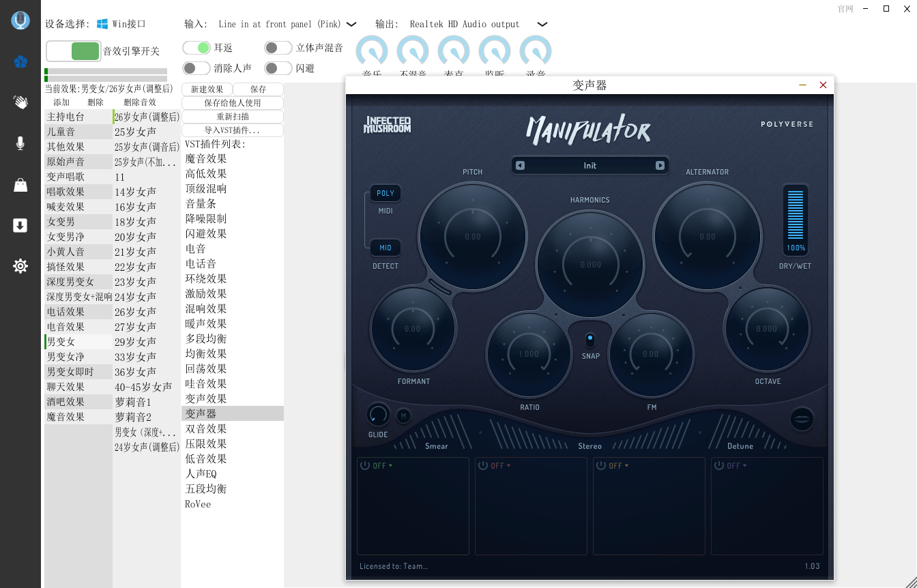Viewport: 917px width, 588px height.
Task: Toggle the POLY MIDI button
Action: click(385, 194)
